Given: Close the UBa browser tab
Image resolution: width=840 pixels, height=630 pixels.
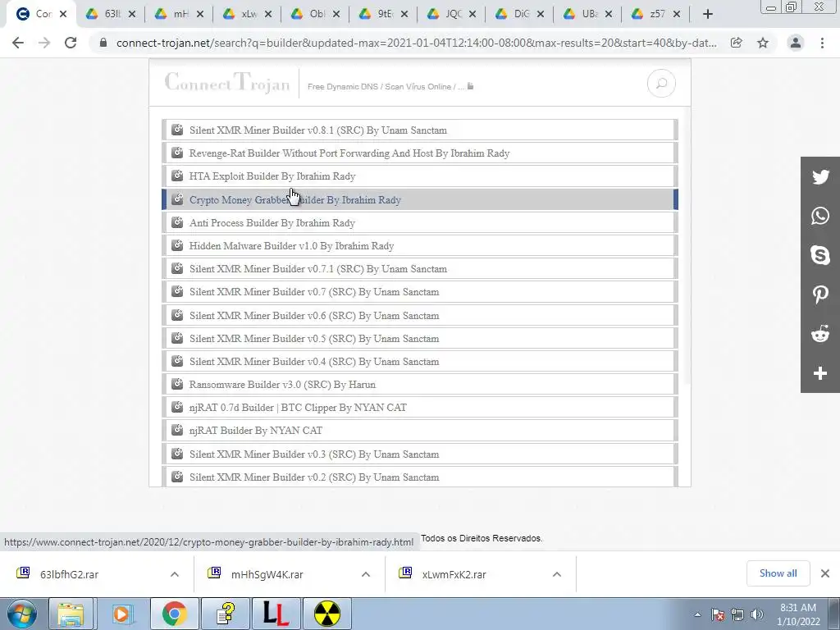Looking at the screenshot, I should [x=609, y=15].
